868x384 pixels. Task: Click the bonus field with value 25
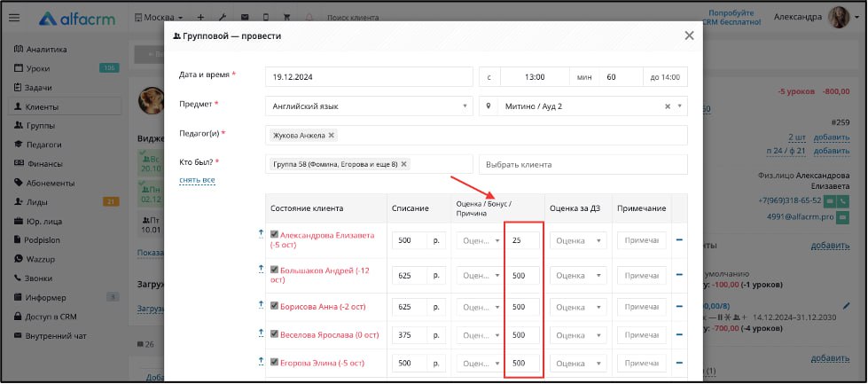click(x=522, y=240)
